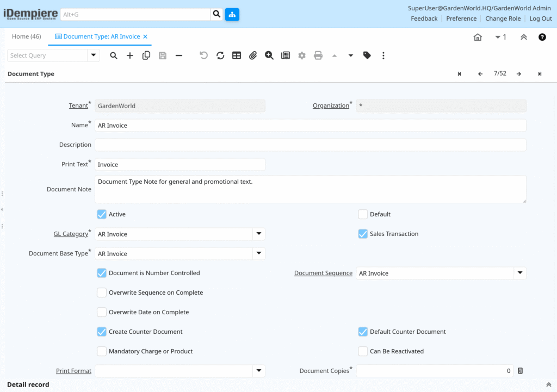Expand the Document Base Type dropdown

(x=259, y=253)
